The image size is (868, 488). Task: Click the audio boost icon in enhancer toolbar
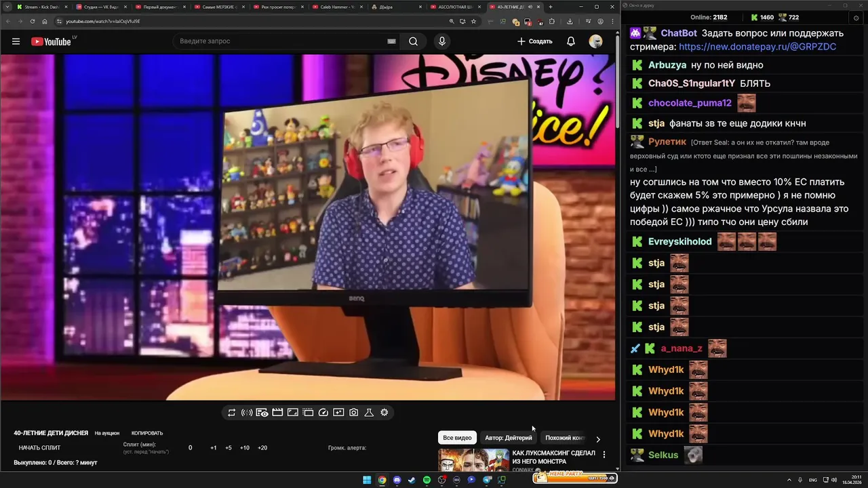[247, 412]
